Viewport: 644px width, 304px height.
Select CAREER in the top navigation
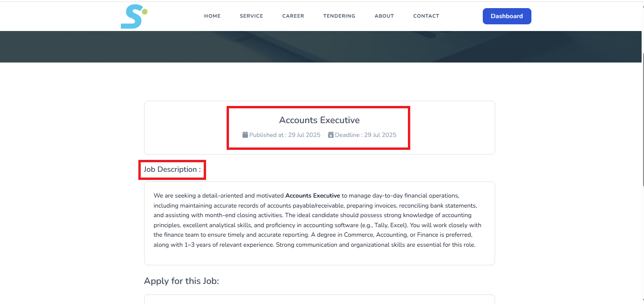click(293, 16)
